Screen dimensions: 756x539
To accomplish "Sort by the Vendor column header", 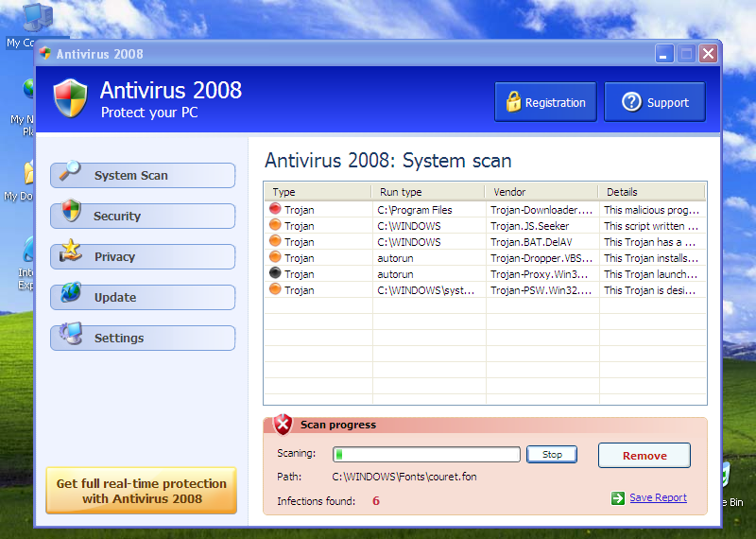I will coord(541,192).
